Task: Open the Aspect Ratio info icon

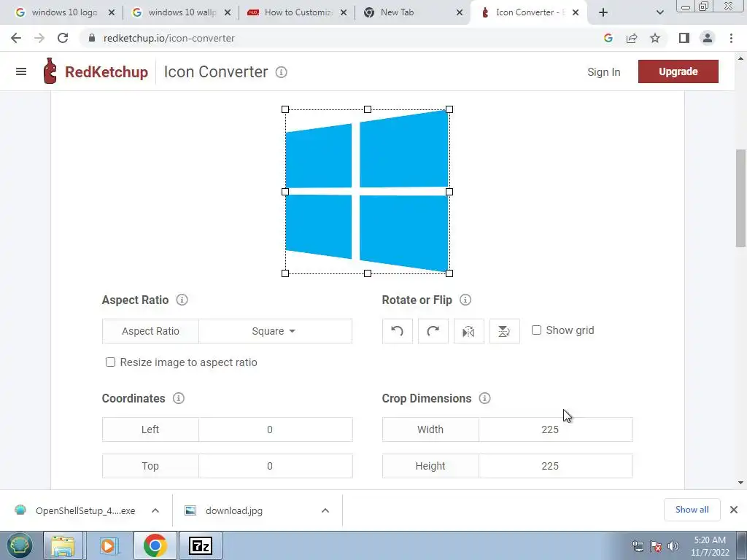Action: (x=182, y=300)
